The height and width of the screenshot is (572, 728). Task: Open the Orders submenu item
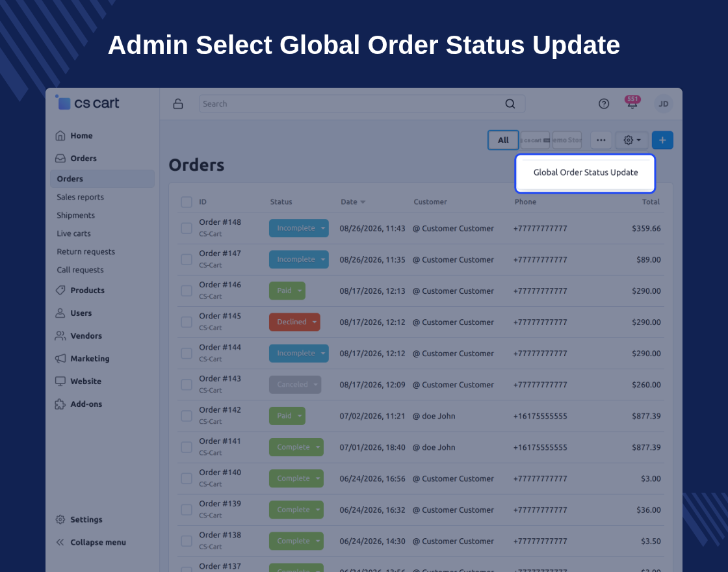point(102,179)
